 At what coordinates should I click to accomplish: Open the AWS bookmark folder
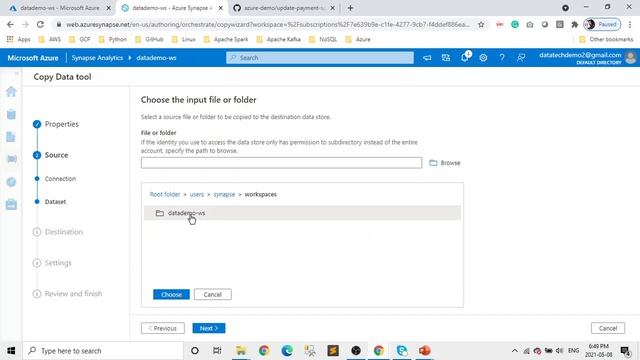(49, 40)
